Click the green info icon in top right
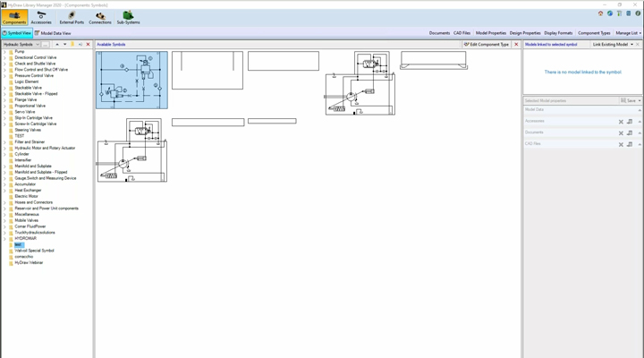The image size is (644, 358). point(638,13)
